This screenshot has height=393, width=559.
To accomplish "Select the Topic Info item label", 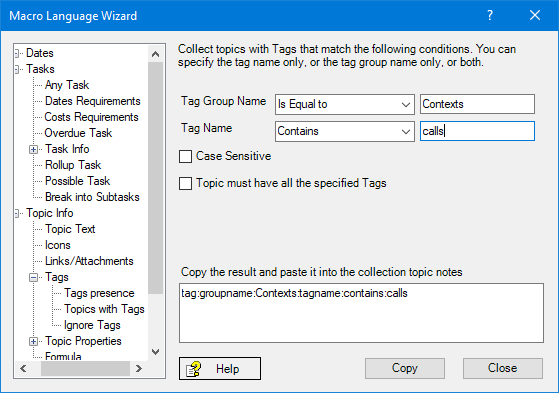I will (50, 213).
